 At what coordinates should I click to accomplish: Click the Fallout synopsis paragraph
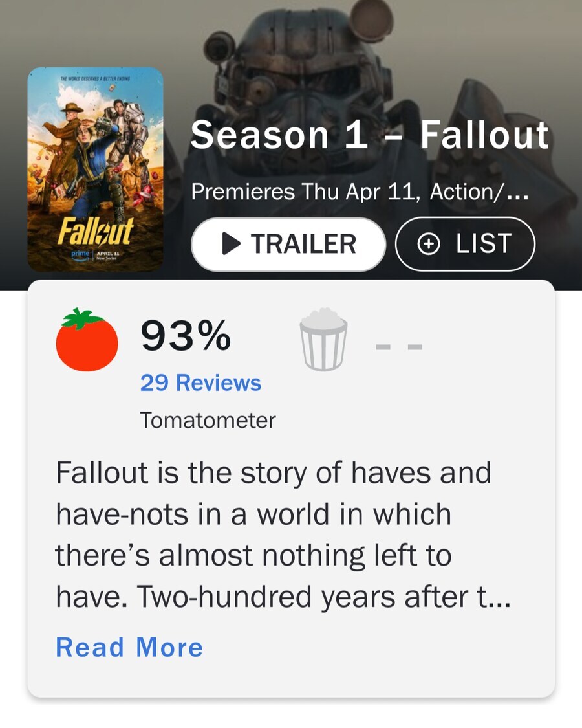coord(272,534)
